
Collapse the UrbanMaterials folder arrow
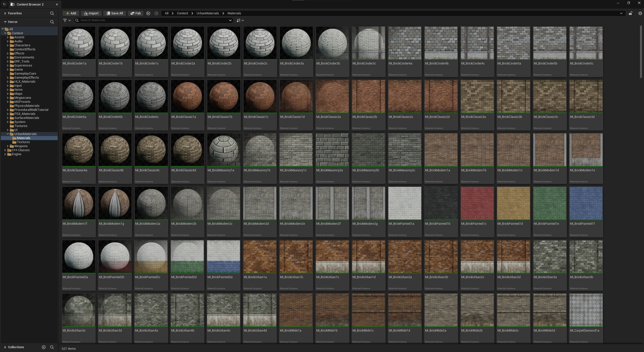click(x=8, y=134)
